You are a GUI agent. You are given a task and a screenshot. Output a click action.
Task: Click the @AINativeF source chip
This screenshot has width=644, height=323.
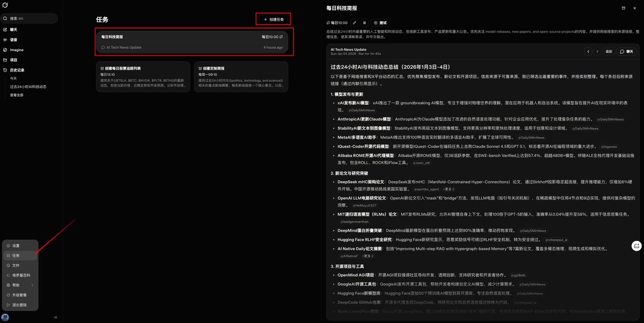pos(349,256)
